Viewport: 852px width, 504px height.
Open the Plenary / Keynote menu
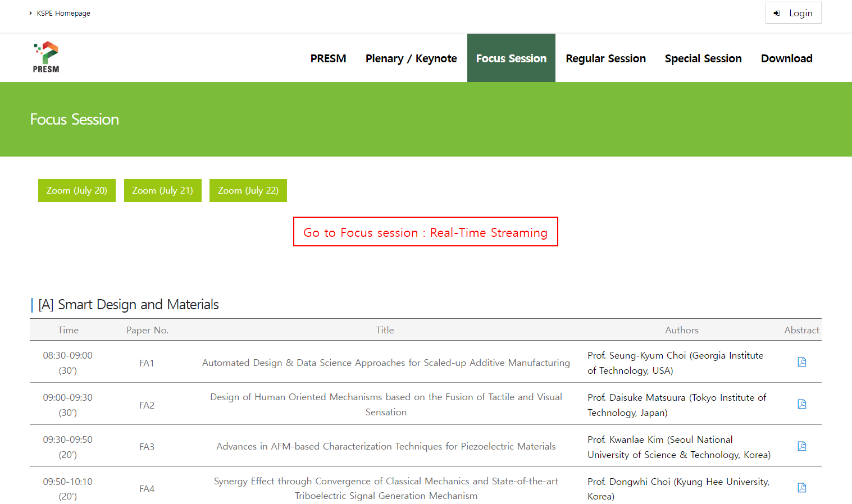pyautogui.click(x=411, y=58)
